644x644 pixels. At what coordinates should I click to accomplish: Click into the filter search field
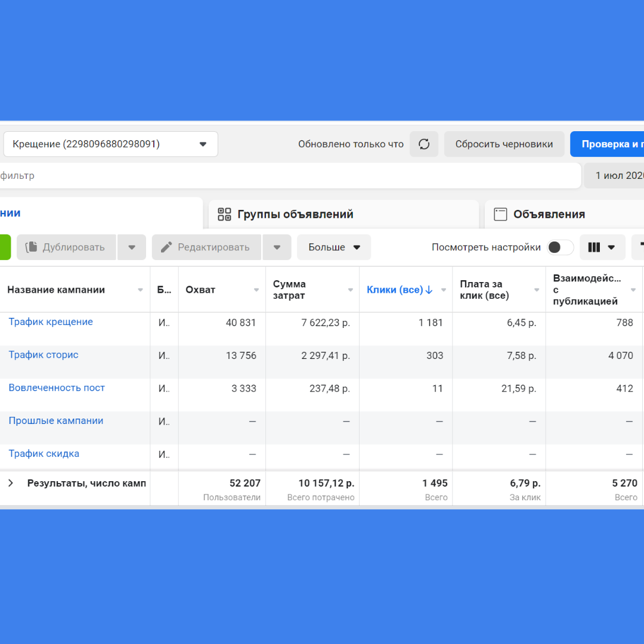tap(289, 176)
